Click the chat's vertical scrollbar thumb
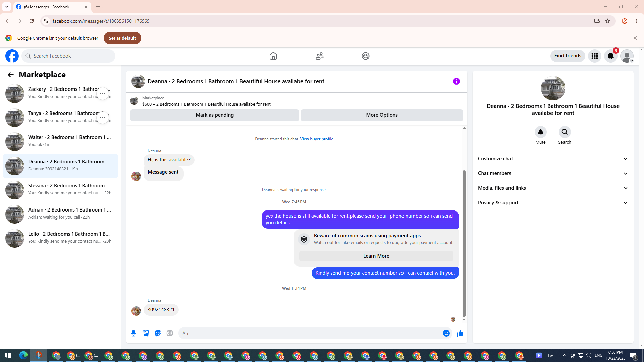The image size is (644, 362). pyautogui.click(x=464, y=243)
